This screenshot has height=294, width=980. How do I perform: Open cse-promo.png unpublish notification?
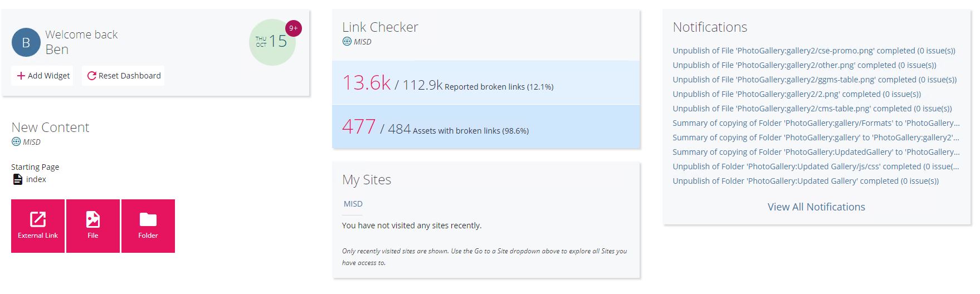[x=814, y=51]
